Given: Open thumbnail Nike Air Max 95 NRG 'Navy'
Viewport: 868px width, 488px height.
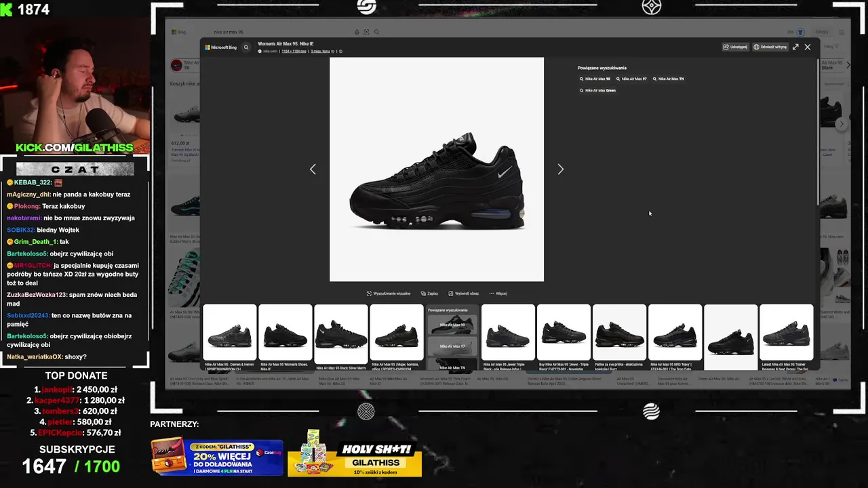Looking at the screenshot, I should tap(675, 332).
